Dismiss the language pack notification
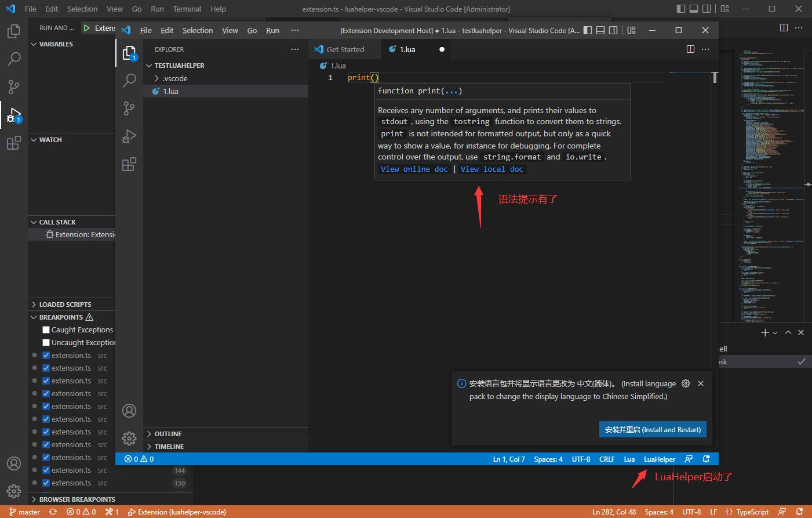812x518 pixels. tap(701, 383)
